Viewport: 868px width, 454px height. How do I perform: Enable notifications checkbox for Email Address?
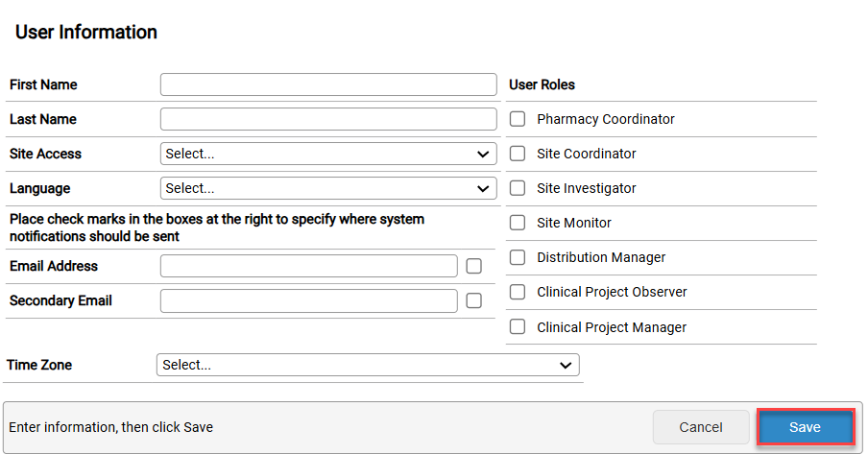tap(473, 266)
